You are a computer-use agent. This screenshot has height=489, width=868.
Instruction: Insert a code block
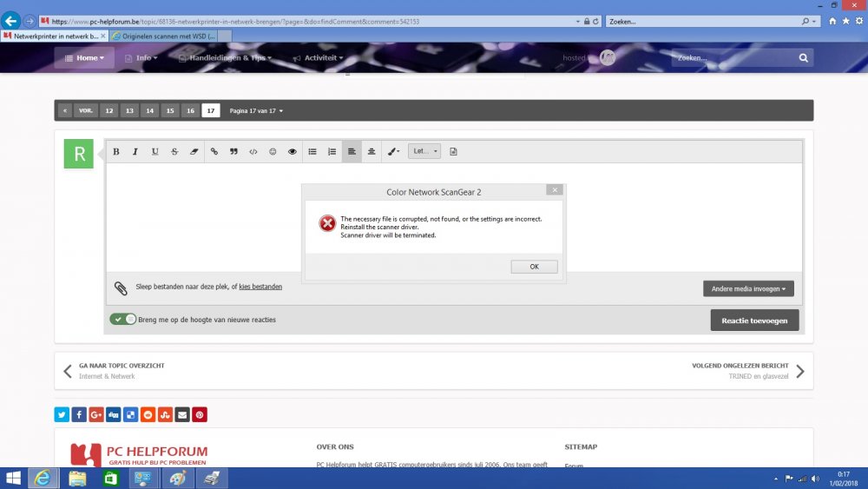click(x=253, y=152)
